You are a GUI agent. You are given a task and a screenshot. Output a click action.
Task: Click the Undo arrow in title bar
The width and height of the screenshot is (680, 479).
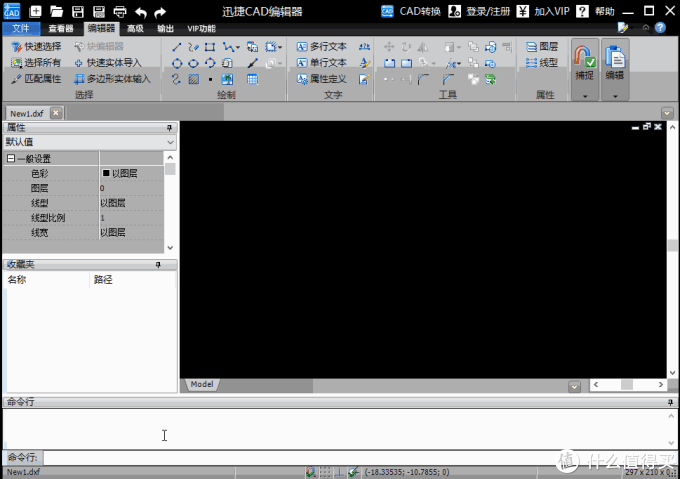tap(140, 12)
